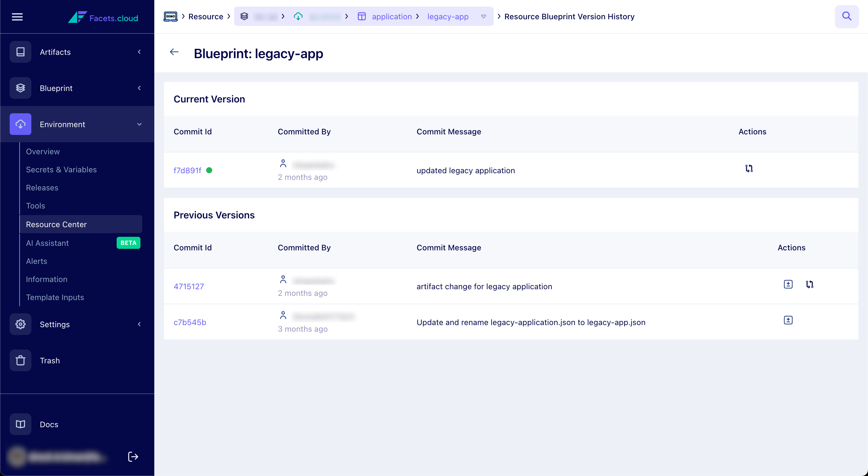Open AI Assistant beta menu item
Image resolution: width=868 pixels, height=476 pixels.
tap(48, 243)
